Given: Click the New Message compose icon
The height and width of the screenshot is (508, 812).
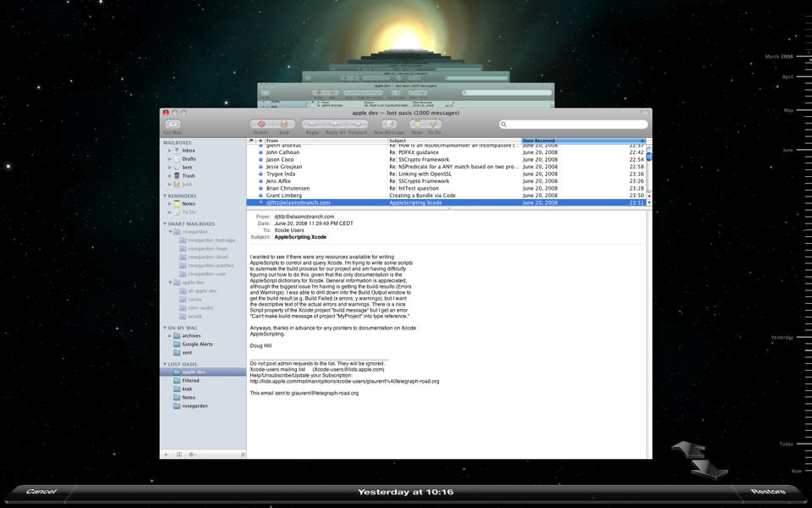Looking at the screenshot, I should pyautogui.click(x=389, y=124).
